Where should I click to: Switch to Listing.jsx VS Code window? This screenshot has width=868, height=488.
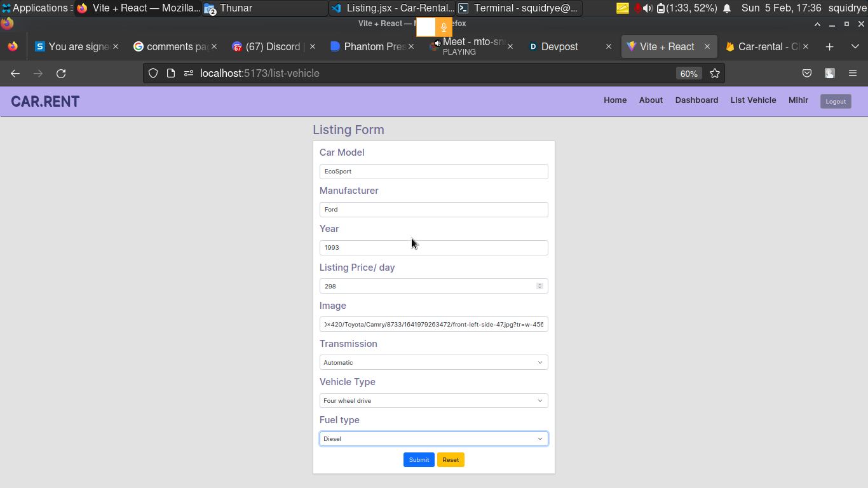coord(392,8)
